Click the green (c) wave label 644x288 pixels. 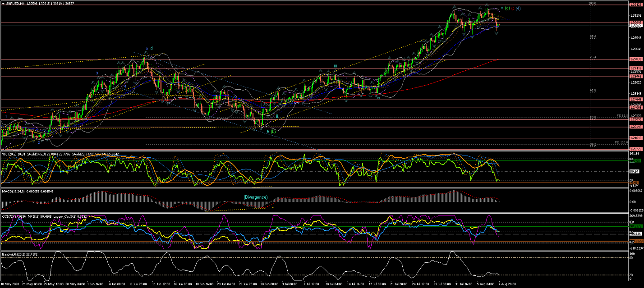(x=507, y=8)
